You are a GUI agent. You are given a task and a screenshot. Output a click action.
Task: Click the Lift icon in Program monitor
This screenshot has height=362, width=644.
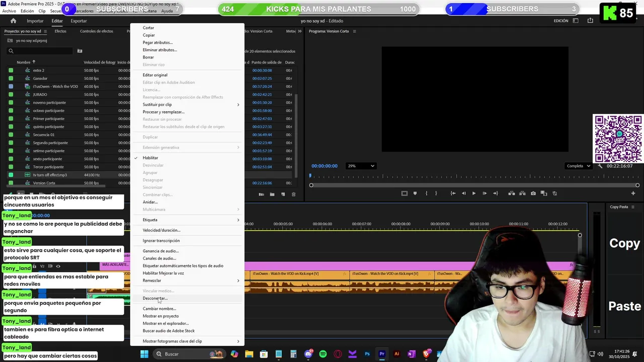pos(512,193)
